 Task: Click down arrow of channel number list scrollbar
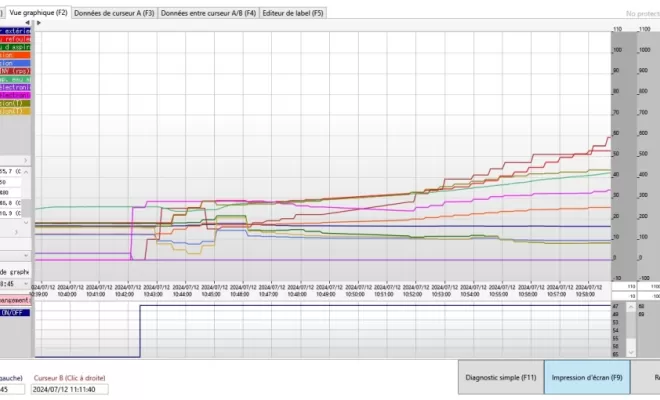click(x=631, y=352)
